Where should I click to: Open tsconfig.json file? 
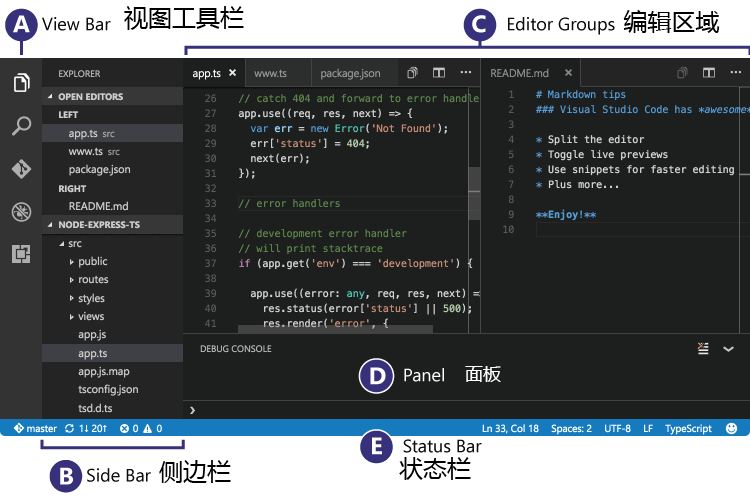pos(112,389)
